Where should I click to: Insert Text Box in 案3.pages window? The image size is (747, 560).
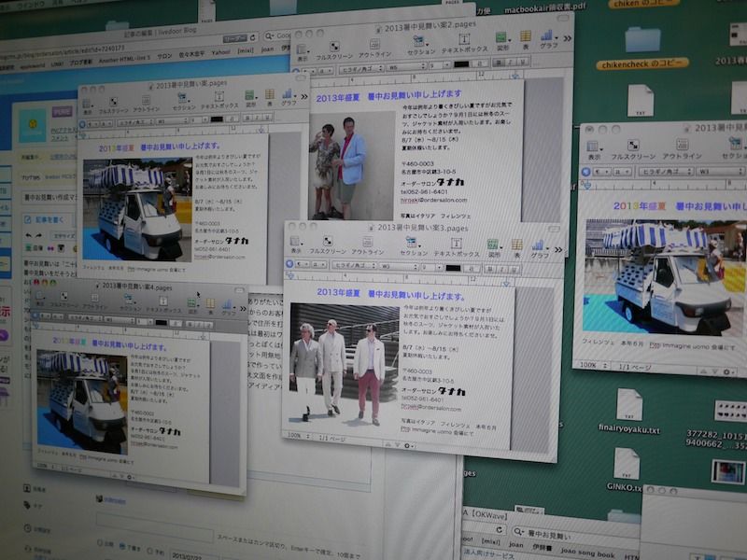coord(457,244)
